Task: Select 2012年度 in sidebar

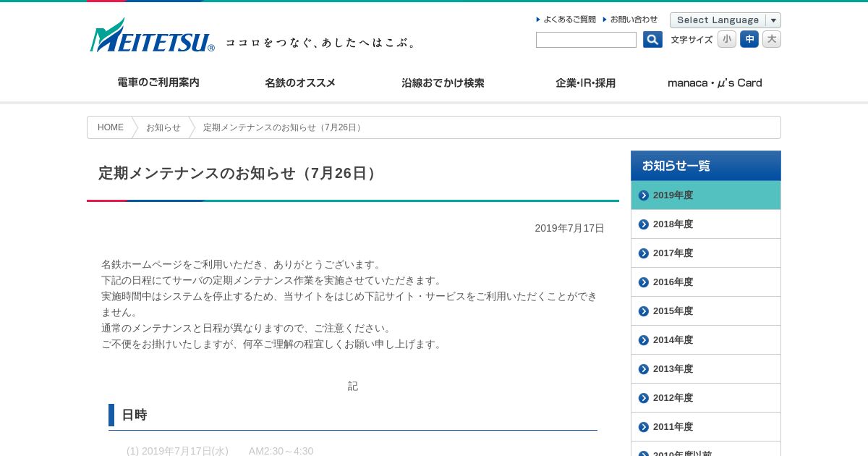Action: (706, 398)
